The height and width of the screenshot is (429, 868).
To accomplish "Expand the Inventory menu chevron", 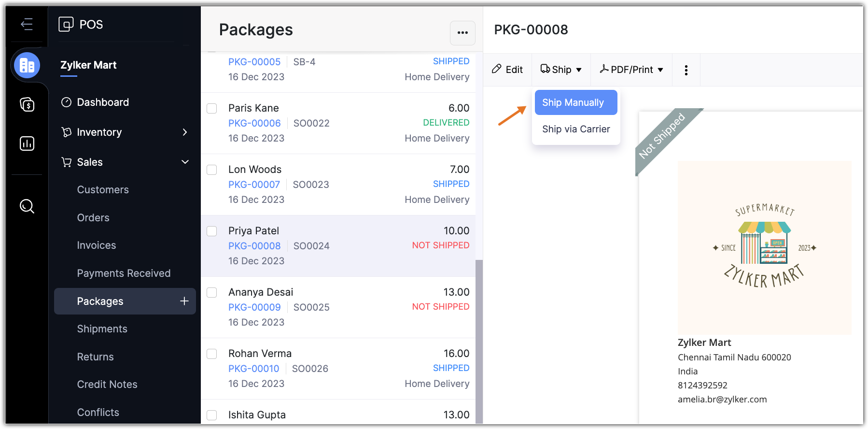I will pyautogui.click(x=185, y=132).
